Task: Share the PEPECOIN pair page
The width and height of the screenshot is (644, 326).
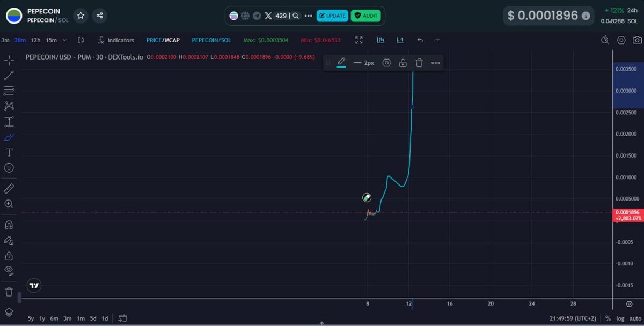Action: [99, 16]
